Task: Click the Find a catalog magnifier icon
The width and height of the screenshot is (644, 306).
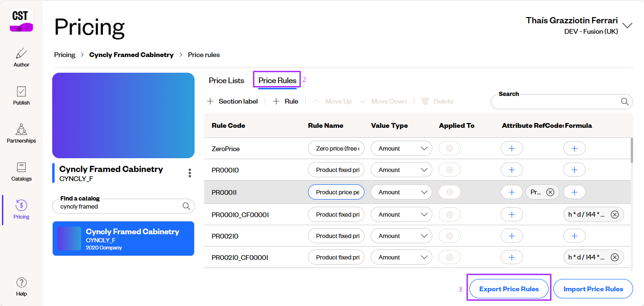Action: click(x=187, y=206)
